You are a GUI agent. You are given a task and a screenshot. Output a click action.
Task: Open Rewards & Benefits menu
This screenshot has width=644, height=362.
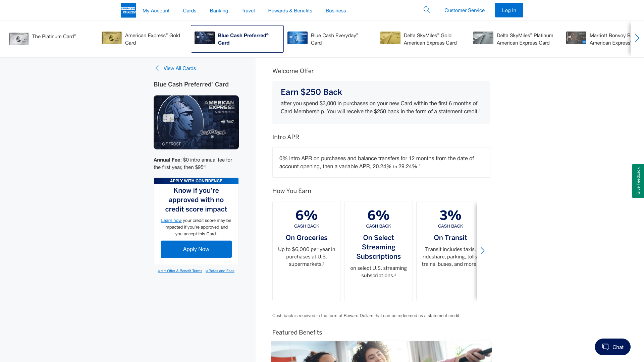tap(290, 10)
